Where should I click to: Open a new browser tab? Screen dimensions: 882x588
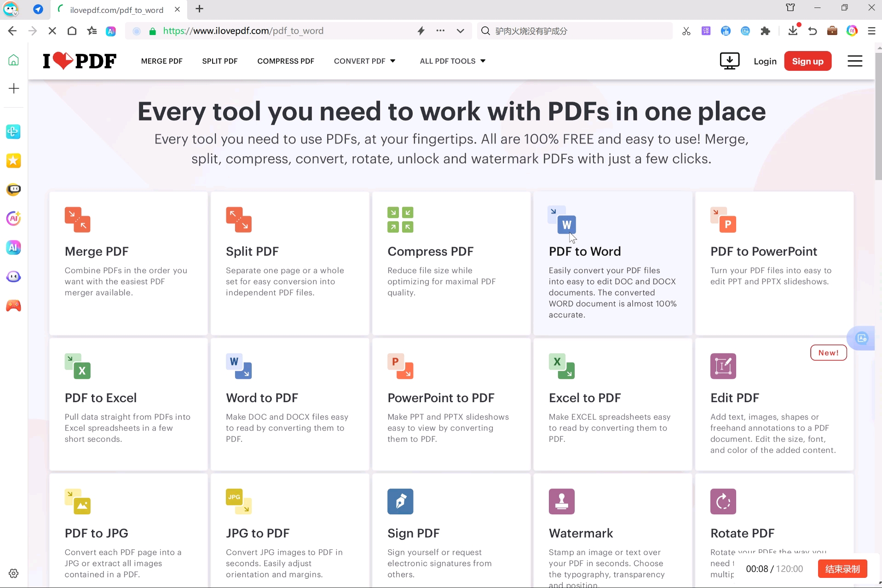click(199, 9)
